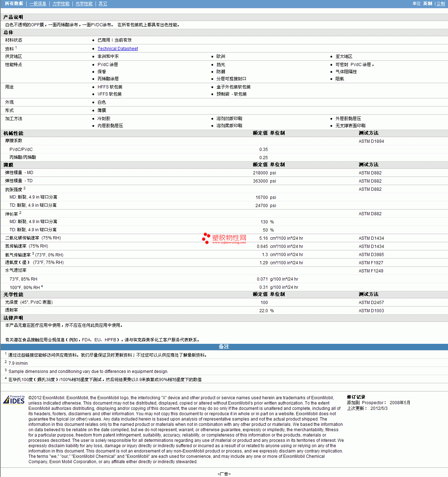Open the 所有数据 tab

tap(14, 4)
